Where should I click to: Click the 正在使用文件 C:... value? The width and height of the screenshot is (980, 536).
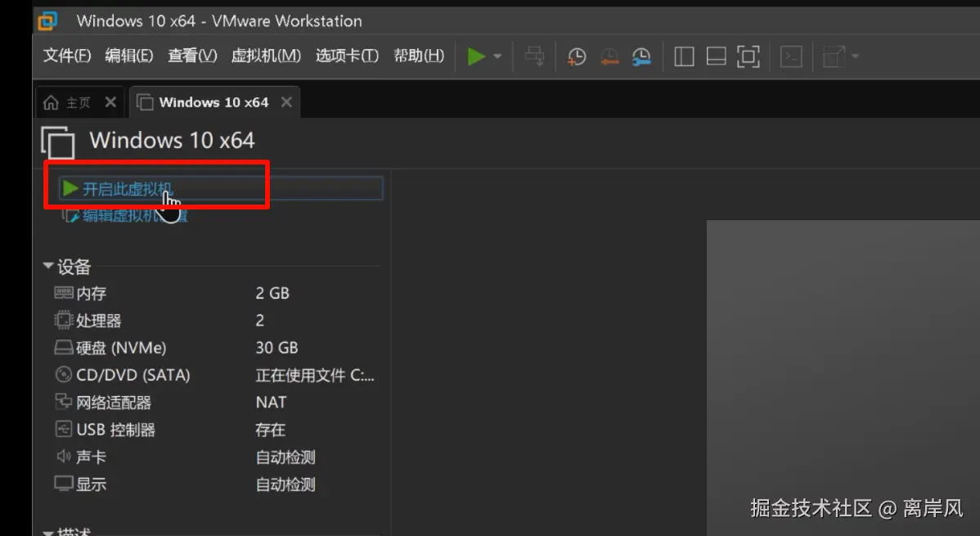pyautogui.click(x=315, y=376)
